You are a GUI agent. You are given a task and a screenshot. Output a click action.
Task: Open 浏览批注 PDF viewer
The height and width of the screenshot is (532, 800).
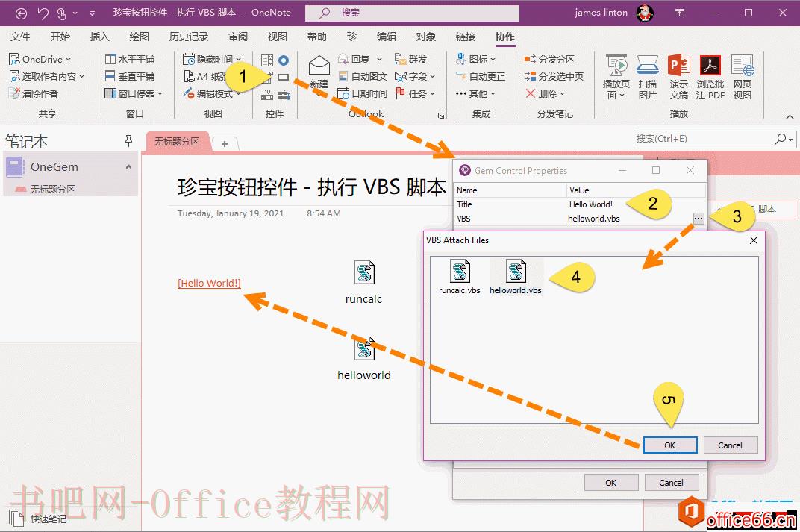[710, 78]
